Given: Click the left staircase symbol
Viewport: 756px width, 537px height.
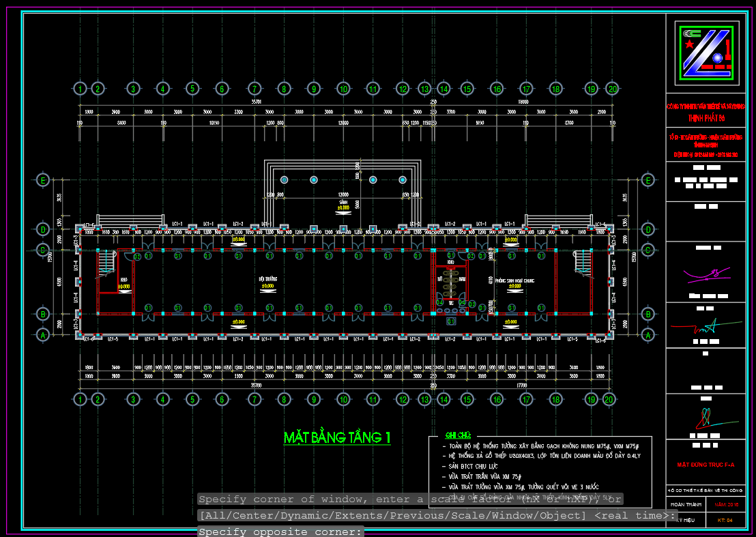Looking at the screenshot, I should (106, 263).
